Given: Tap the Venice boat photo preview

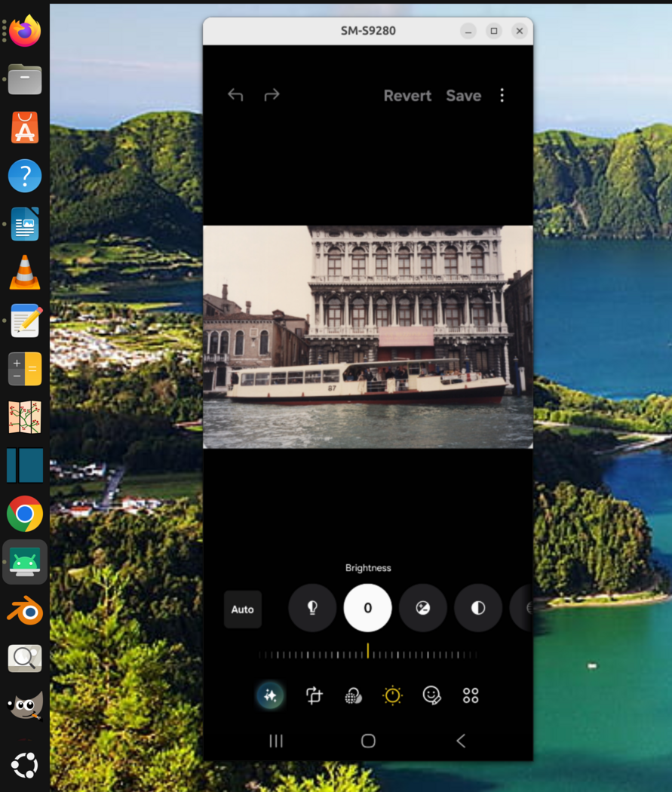Looking at the screenshot, I should [368, 337].
